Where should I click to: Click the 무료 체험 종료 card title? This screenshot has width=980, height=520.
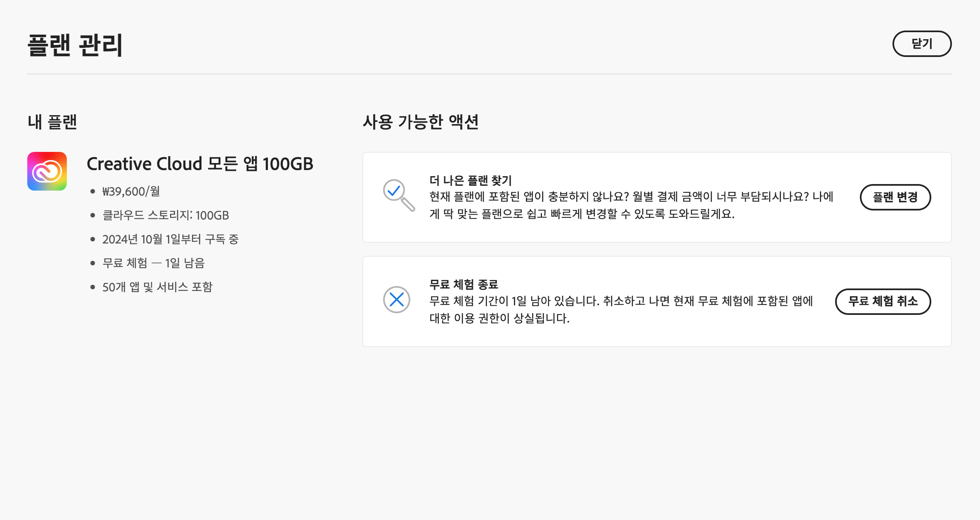point(464,284)
